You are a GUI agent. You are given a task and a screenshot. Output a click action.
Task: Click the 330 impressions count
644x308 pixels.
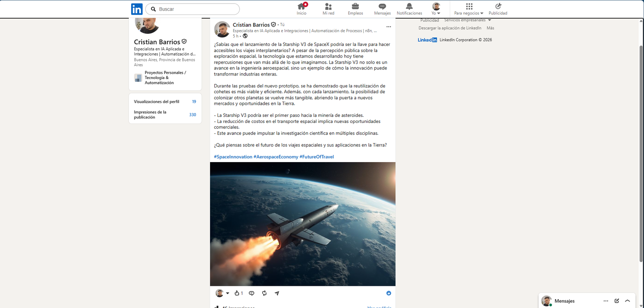(193, 115)
